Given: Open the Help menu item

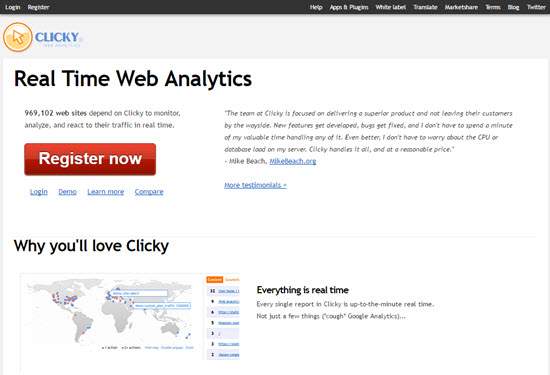Looking at the screenshot, I should (x=316, y=7).
